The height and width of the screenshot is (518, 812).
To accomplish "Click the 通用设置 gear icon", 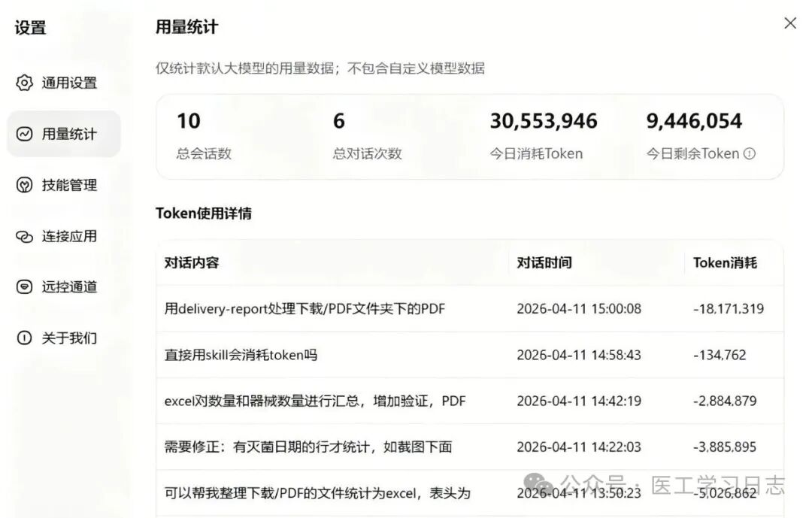I will [x=25, y=83].
